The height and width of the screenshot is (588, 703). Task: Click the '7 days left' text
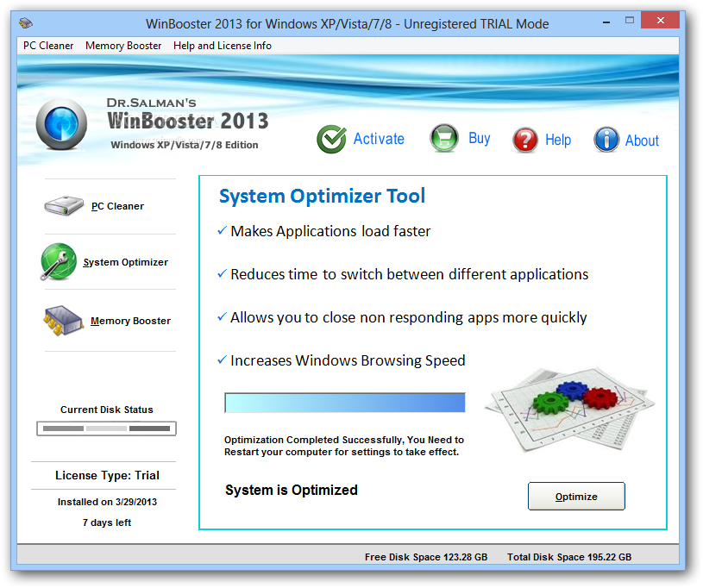(x=107, y=522)
